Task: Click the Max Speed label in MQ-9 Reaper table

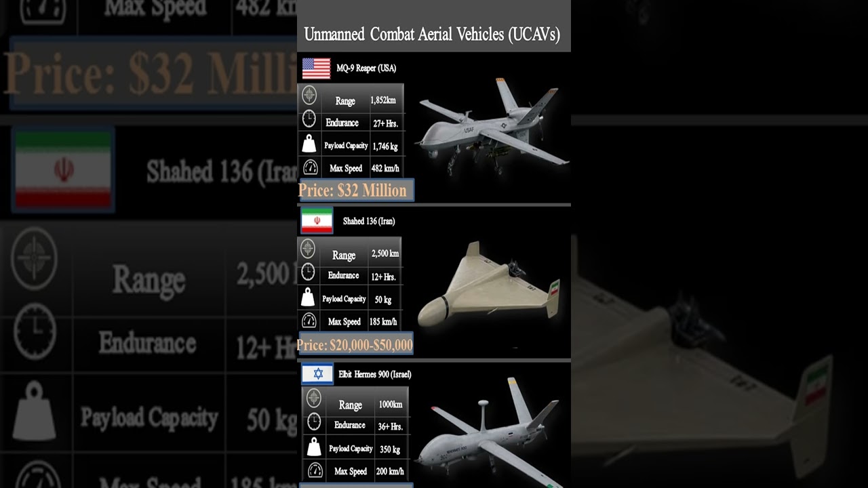Action: coord(347,169)
